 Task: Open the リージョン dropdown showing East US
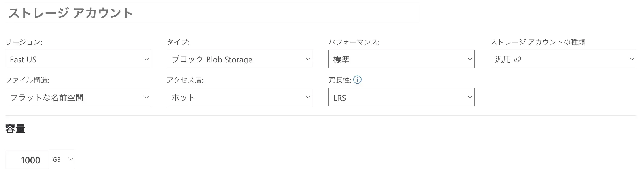tap(78, 59)
